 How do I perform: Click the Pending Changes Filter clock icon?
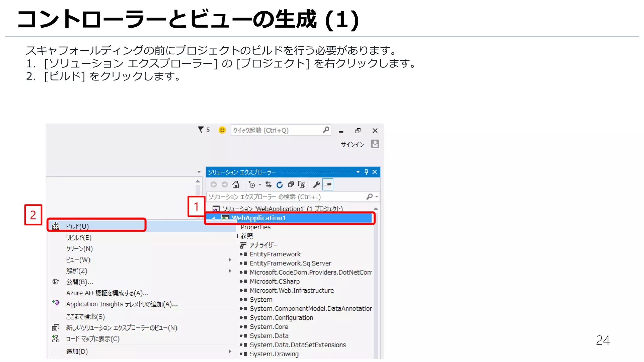point(252,184)
